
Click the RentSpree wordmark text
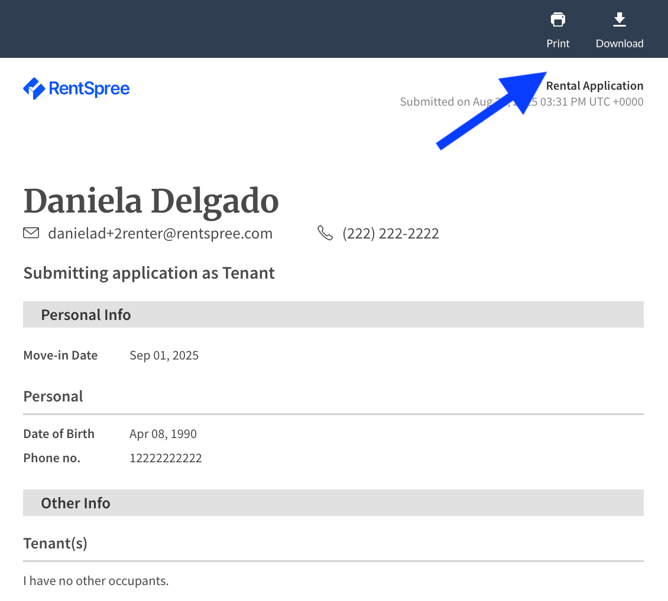89,89
